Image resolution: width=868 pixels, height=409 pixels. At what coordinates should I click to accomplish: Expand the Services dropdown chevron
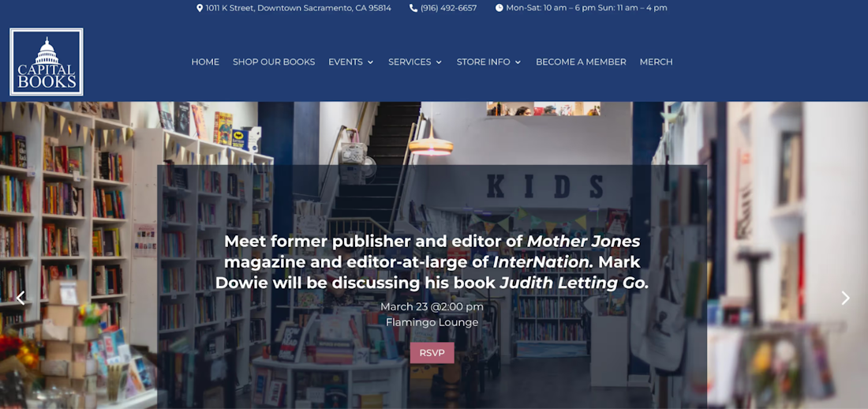(x=439, y=62)
